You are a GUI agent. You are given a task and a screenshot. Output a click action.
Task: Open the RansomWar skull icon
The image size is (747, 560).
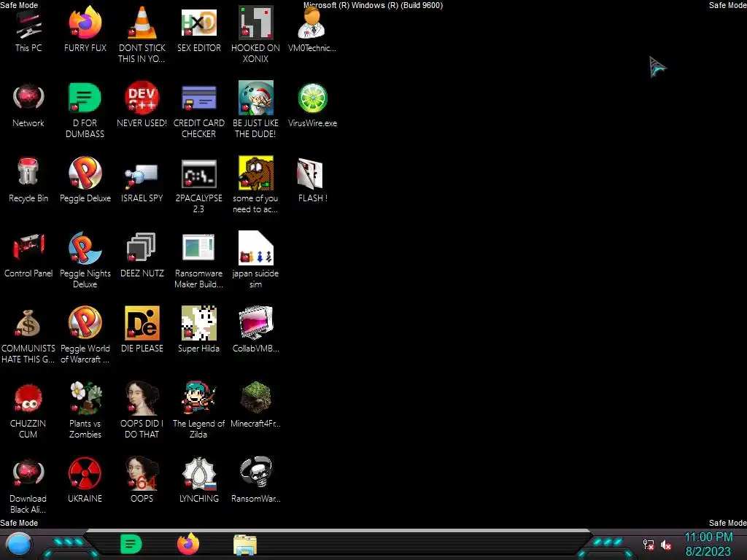pos(256,472)
